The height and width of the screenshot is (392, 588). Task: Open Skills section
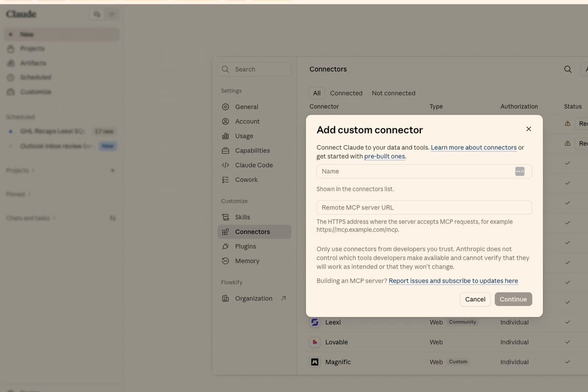pos(254,217)
